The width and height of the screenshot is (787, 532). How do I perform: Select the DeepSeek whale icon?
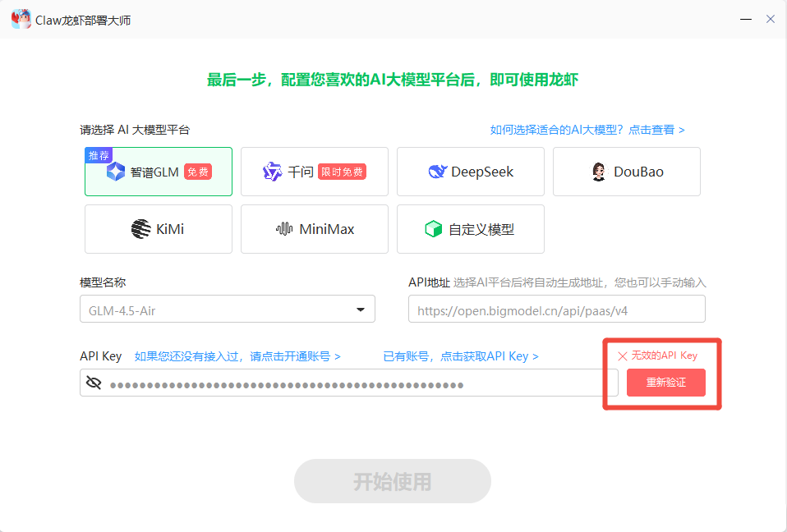pos(440,171)
